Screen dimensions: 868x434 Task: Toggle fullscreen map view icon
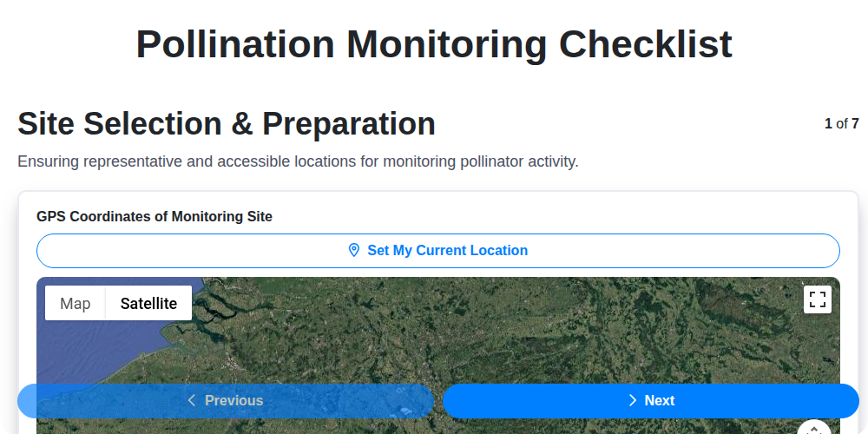pyautogui.click(x=817, y=299)
